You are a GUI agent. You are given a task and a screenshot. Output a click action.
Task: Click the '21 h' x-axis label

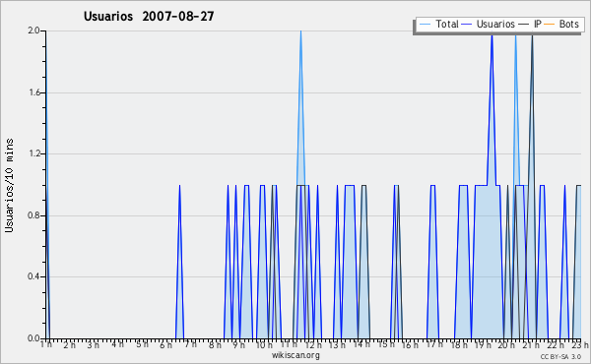click(x=531, y=344)
